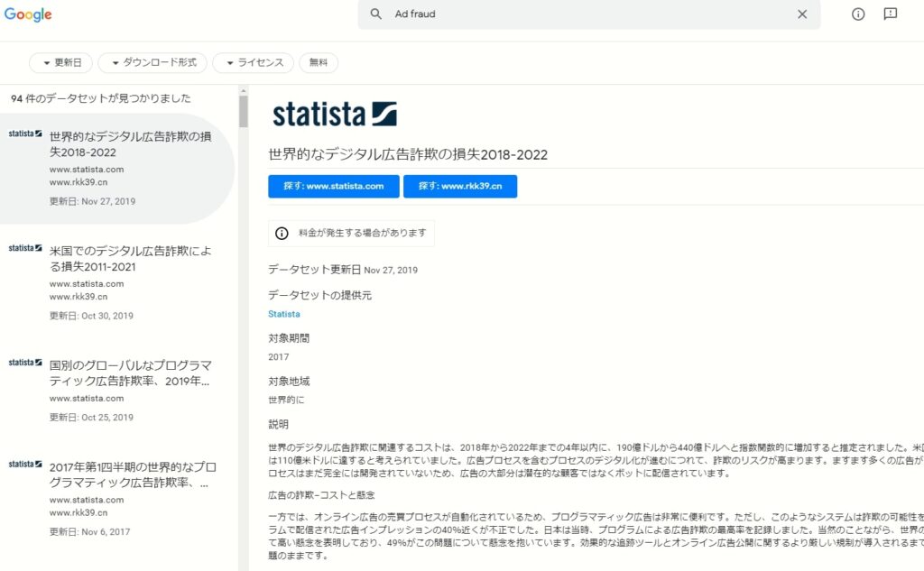Screen dimensions: 924x571
Task: Click the Google logo
Action: click(x=28, y=14)
